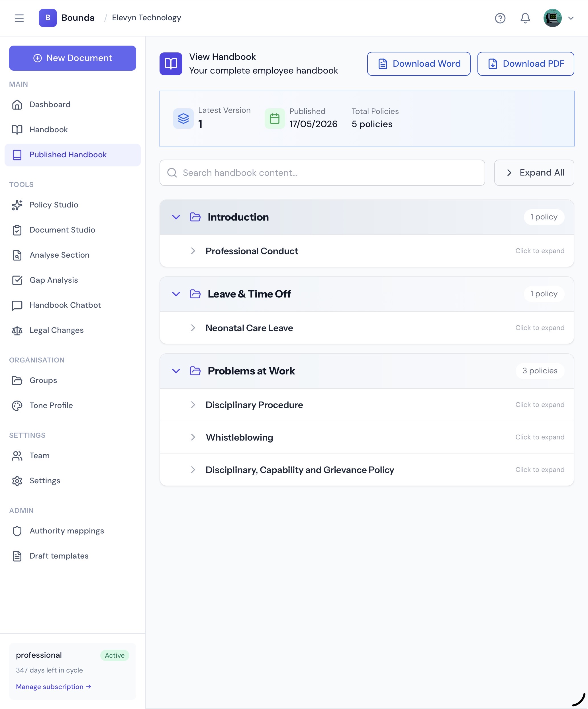Screen dimensions: 588x709
Task: Collapse the Leave & Time Off chevron
Action: tap(176, 294)
